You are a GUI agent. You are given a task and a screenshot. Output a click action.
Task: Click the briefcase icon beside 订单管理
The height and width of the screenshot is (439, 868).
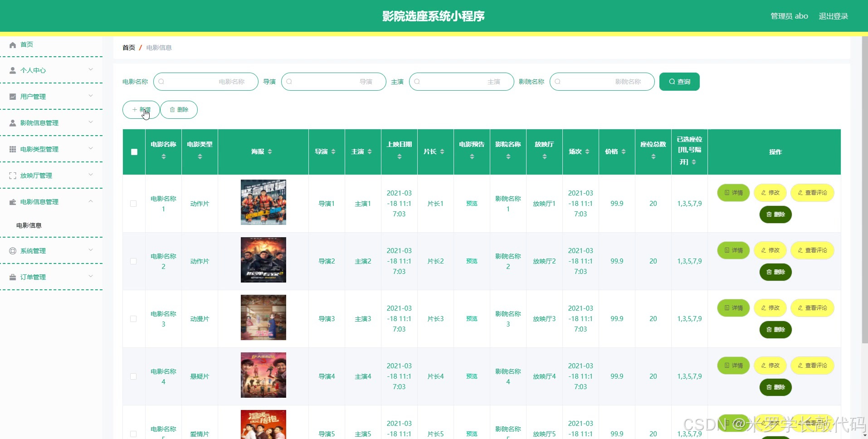(13, 277)
